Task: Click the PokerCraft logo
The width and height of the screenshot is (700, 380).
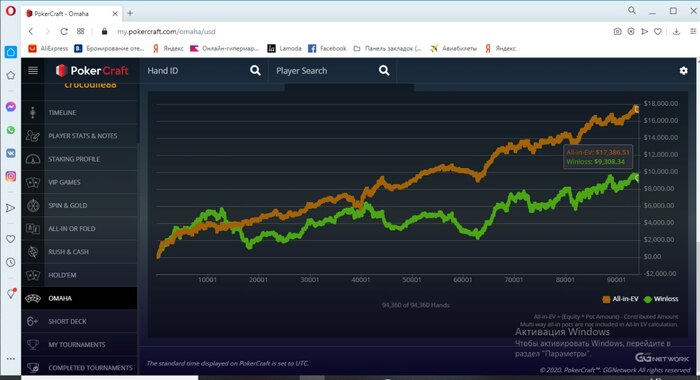Action: pos(92,71)
